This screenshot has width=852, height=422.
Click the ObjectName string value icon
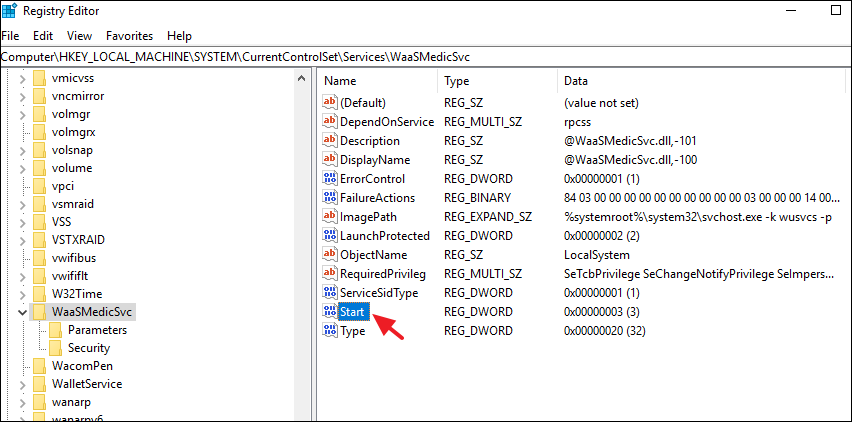tap(330, 255)
